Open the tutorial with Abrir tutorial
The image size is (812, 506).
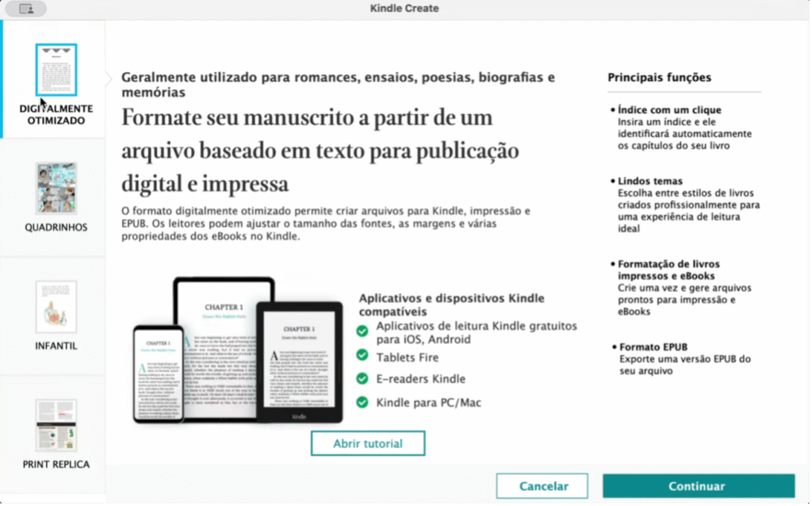[x=367, y=443]
